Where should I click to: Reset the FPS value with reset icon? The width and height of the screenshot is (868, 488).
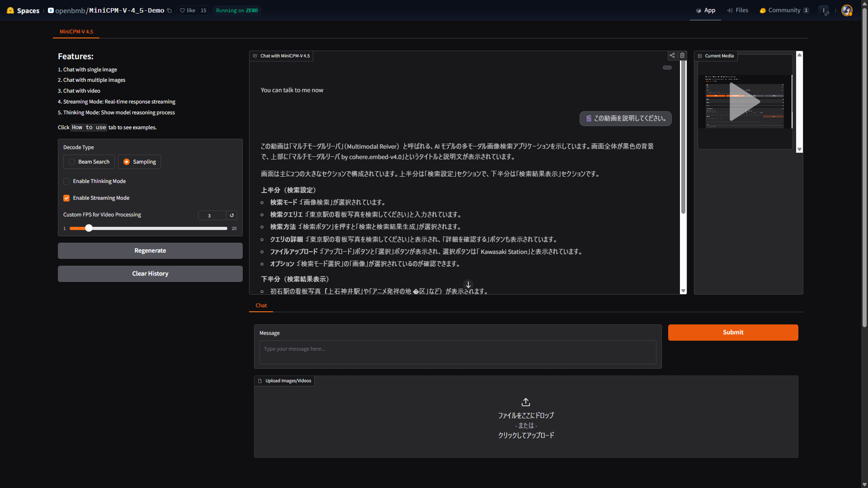tap(232, 216)
